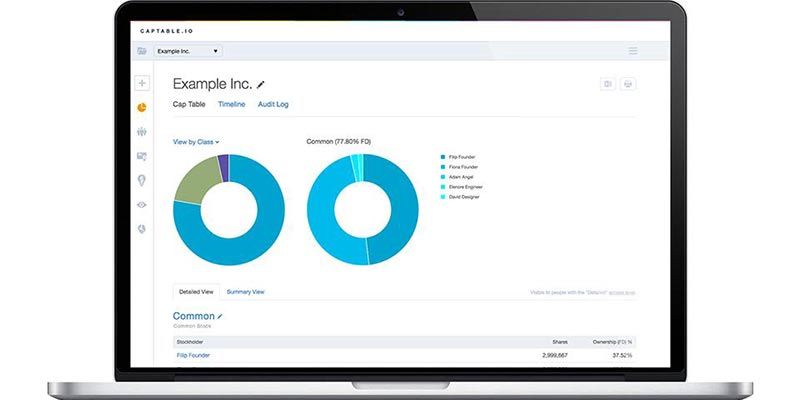This screenshot has height=400, width=800.
Task: Click the eye icon in left sidebar
Action: pos(142,204)
